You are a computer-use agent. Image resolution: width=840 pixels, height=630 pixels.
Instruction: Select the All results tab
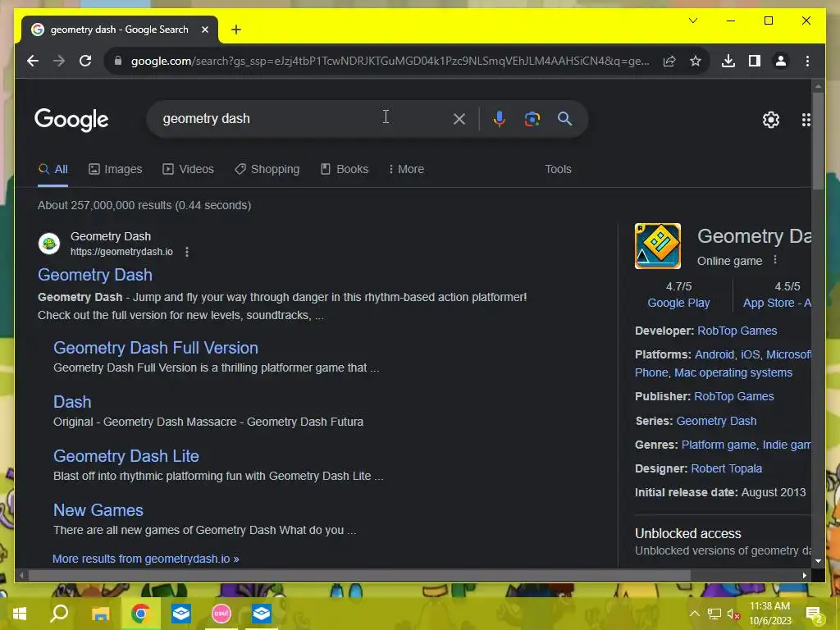tap(53, 169)
